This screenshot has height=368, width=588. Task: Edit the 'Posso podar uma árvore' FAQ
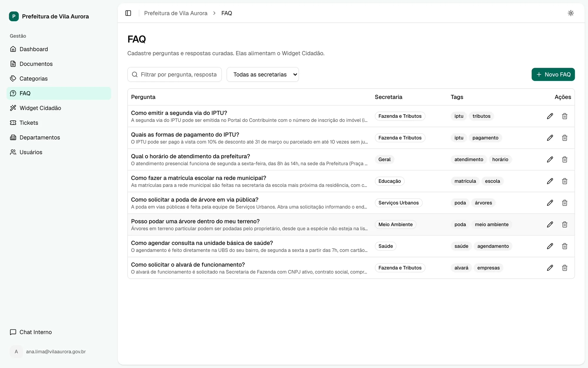point(550,224)
